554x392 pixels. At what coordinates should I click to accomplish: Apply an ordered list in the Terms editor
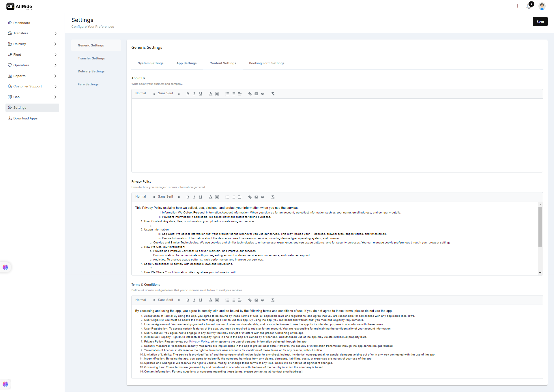(x=227, y=300)
